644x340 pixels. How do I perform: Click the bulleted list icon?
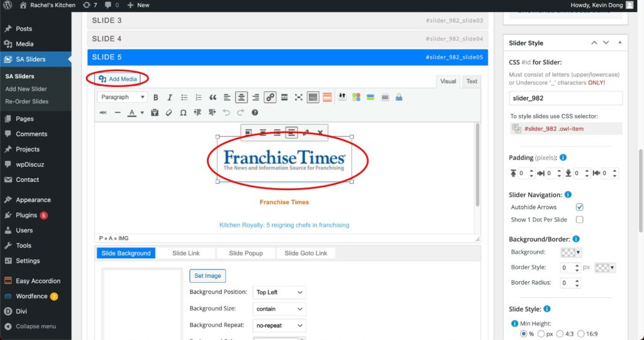coord(184,98)
